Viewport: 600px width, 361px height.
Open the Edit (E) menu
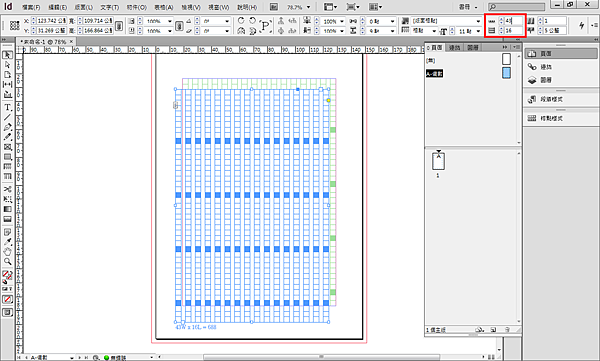tap(57, 7)
